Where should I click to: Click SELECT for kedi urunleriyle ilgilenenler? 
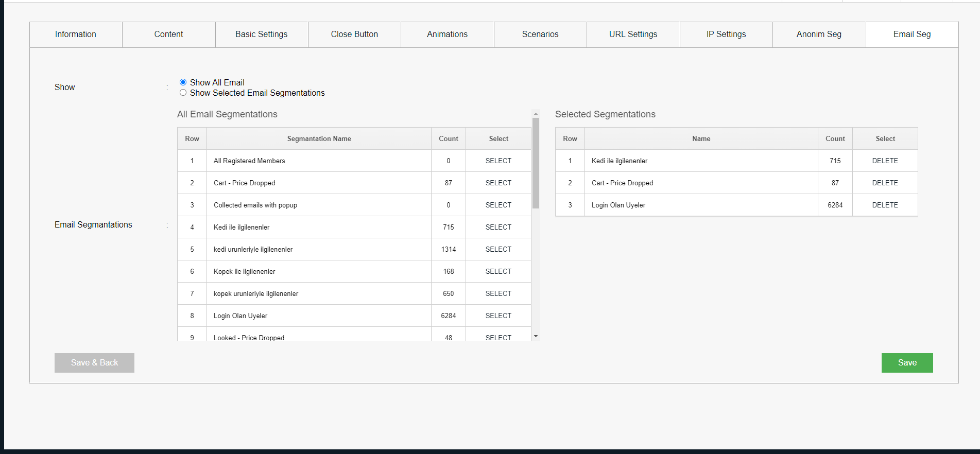coord(498,249)
